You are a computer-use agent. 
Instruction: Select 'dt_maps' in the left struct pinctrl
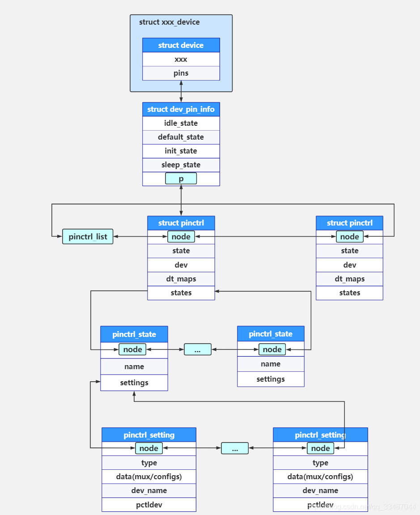coord(181,279)
